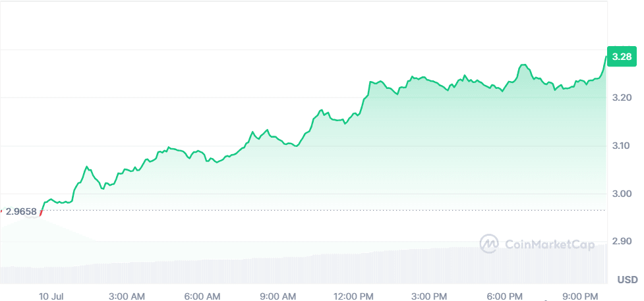Click the 3.10 price axis label
Viewport: 644px width, 301px height.
(x=622, y=146)
